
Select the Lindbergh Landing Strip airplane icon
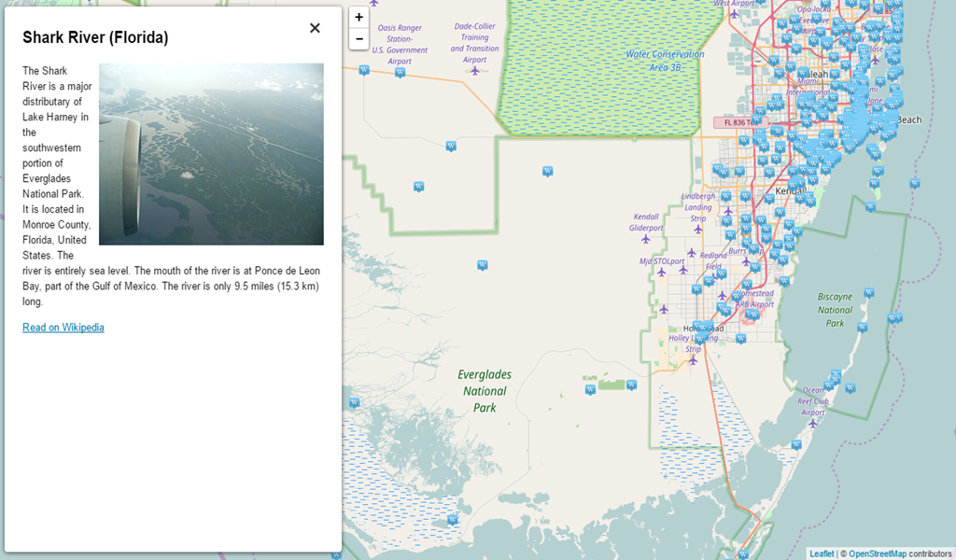pos(698,229)
